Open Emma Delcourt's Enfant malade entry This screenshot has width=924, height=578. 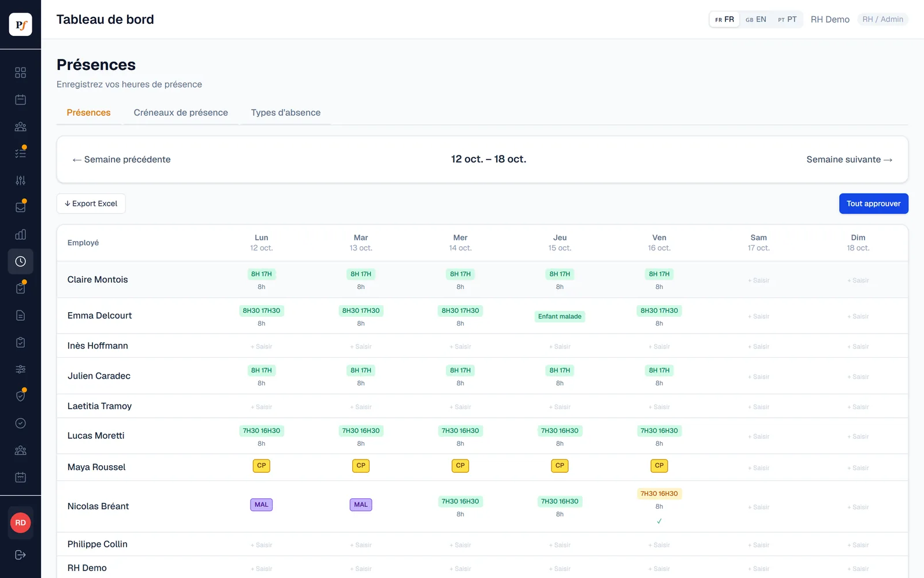pyautogui.click(x=560, y=316)
